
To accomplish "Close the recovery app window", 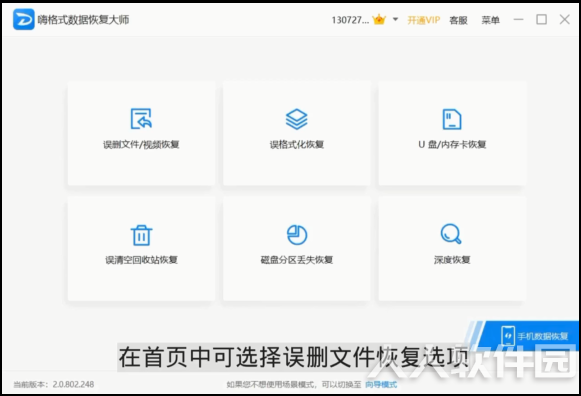I will (x=565, y=19).
